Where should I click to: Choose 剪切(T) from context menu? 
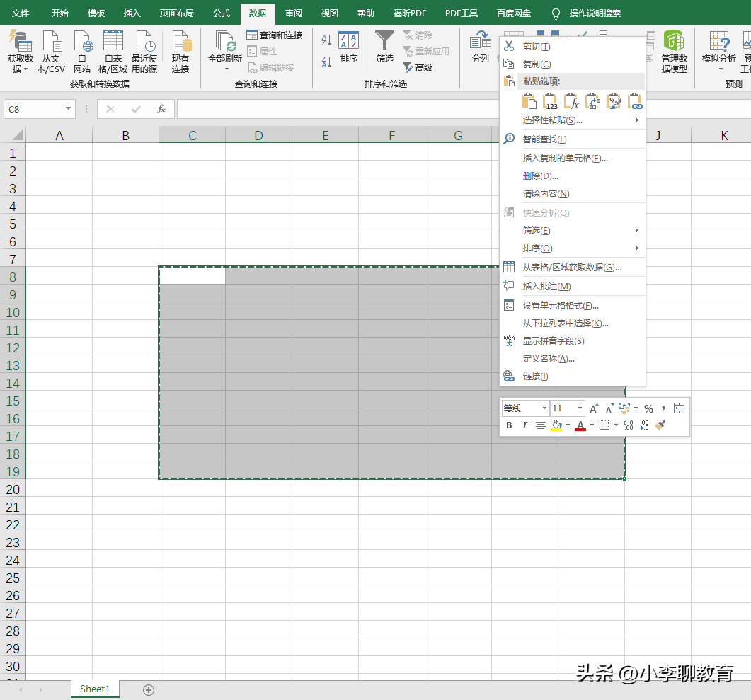(573, 47)
